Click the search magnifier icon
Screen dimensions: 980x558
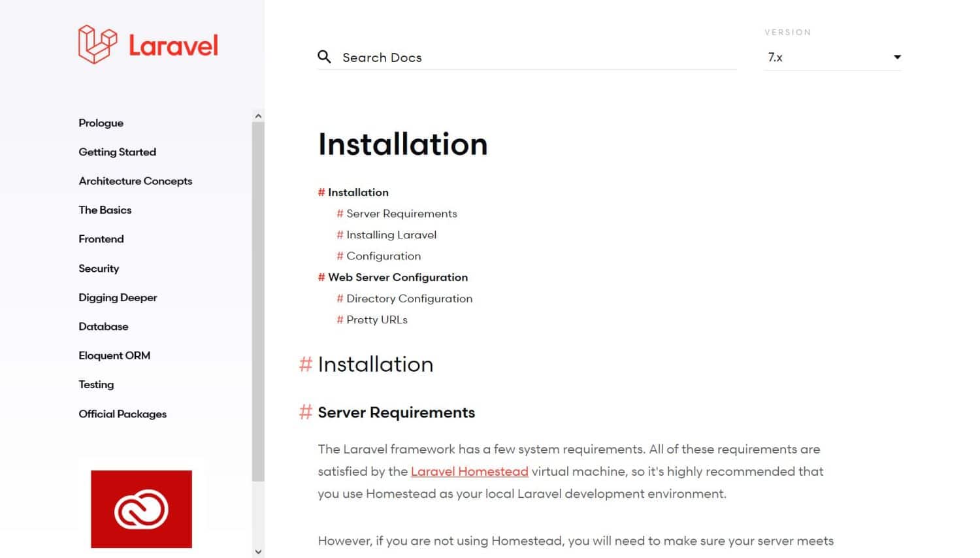click(325, 57)
